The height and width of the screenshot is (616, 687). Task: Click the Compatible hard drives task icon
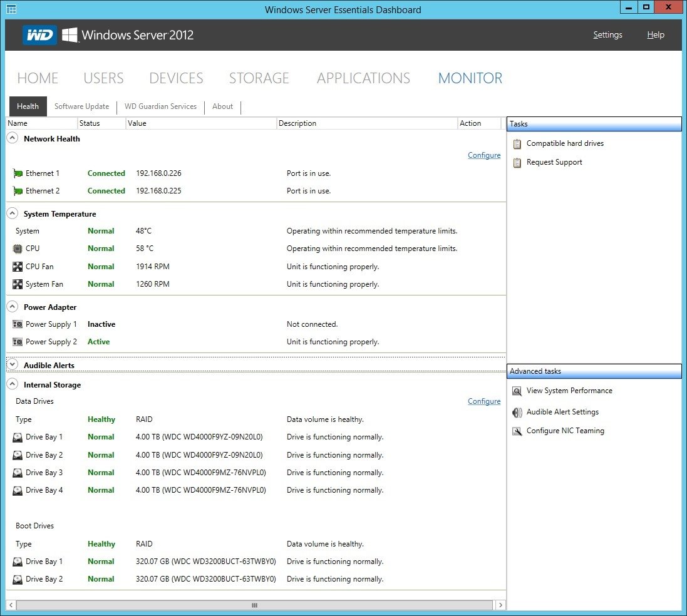517,144
